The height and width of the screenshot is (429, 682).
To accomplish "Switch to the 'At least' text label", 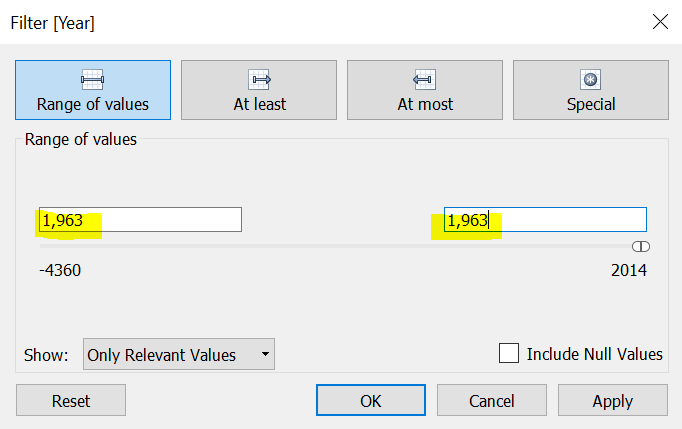I will pyautogui.click(x=259, y=104).
